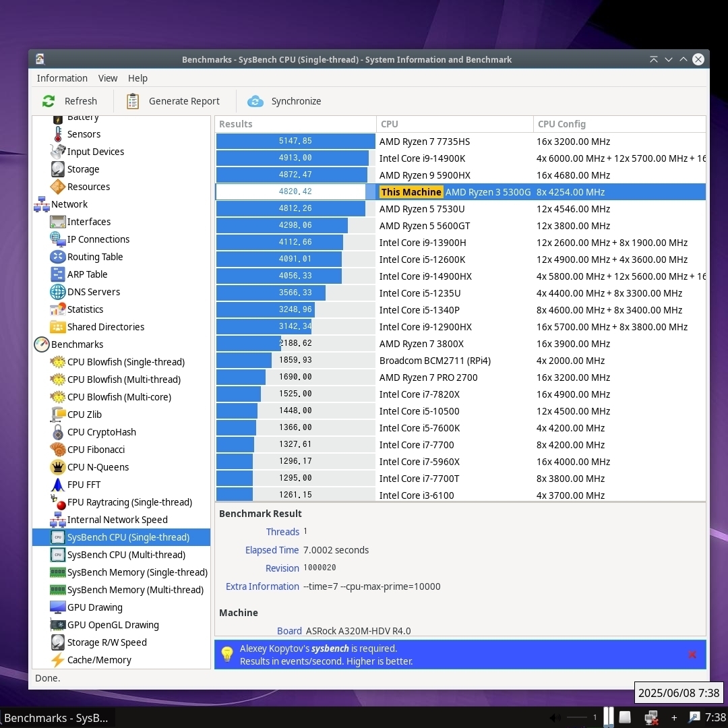Click the 4298.06 result bar for Ryzen 5 5600GT
The width and height of the screenshot is (728, 728).
pyautogui.click(x=295, y=226)
